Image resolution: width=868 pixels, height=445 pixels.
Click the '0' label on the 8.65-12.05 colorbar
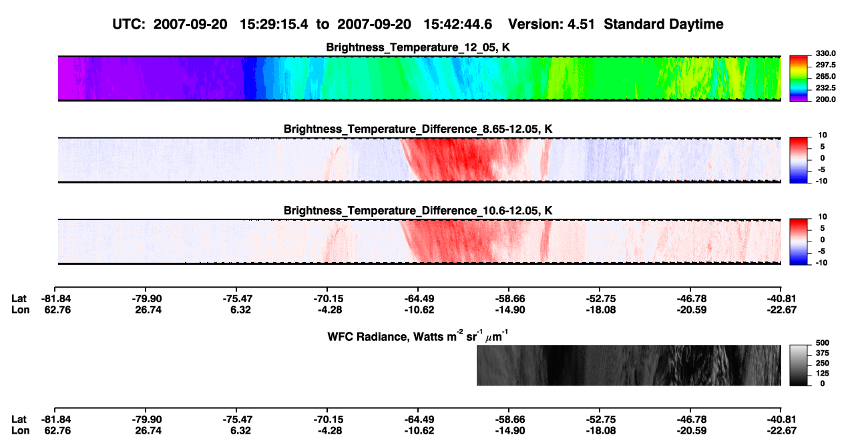pos(822,158)
